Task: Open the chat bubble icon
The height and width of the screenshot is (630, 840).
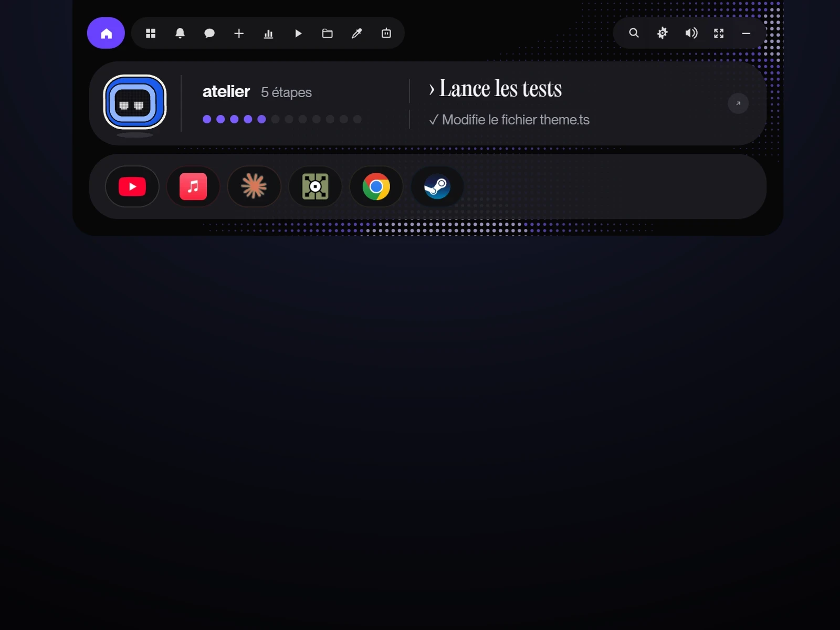Action: [x=209, y=33]
